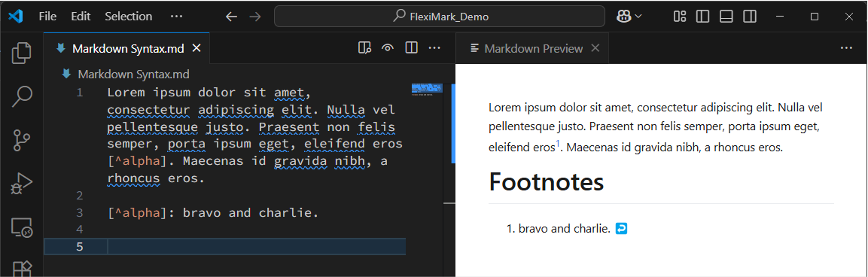Viewport: 868px width, 277px height.
Task: Open the Search view icon
Action: pos(22,96)
